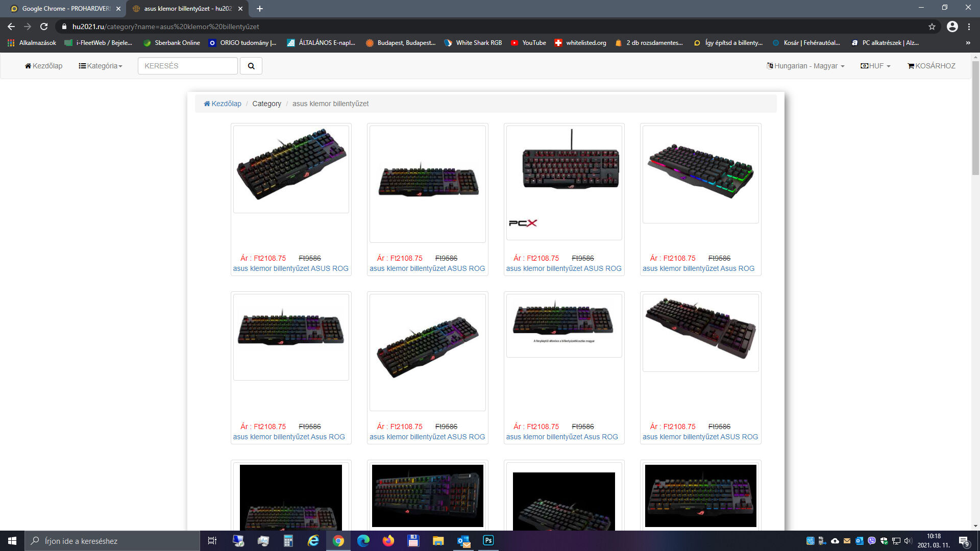The image size is (980, 551).
Task: Open Chrome three-dot menu
Action: (969, 27)
